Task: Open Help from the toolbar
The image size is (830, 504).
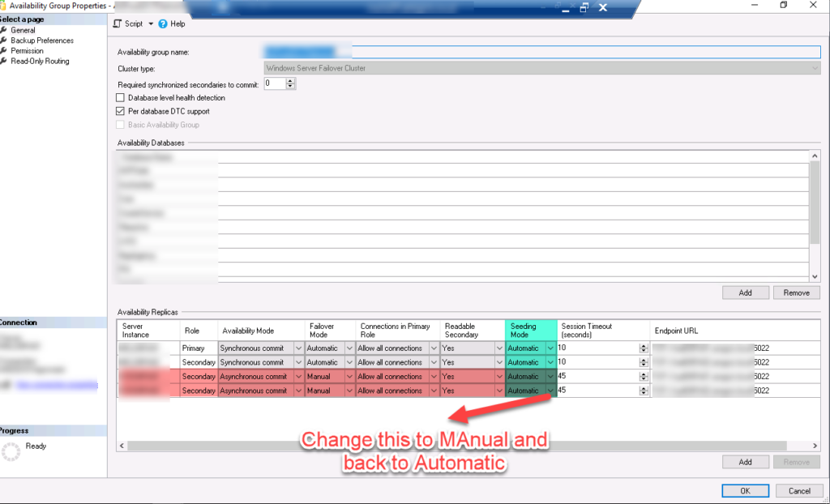Action: click(172, 23)
